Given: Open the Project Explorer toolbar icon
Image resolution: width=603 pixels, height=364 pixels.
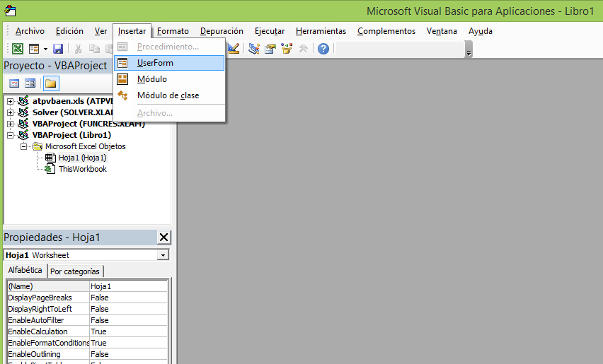Looking at the screenshot, I should [x=254, y=48].
